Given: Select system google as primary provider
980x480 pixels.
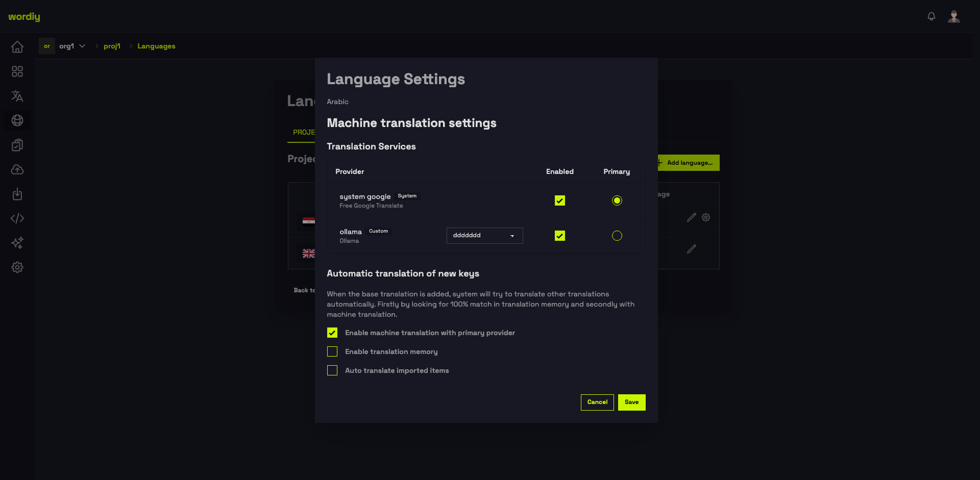Looking at the screenshot, I should pyautogui.click(x=617, y=200).
